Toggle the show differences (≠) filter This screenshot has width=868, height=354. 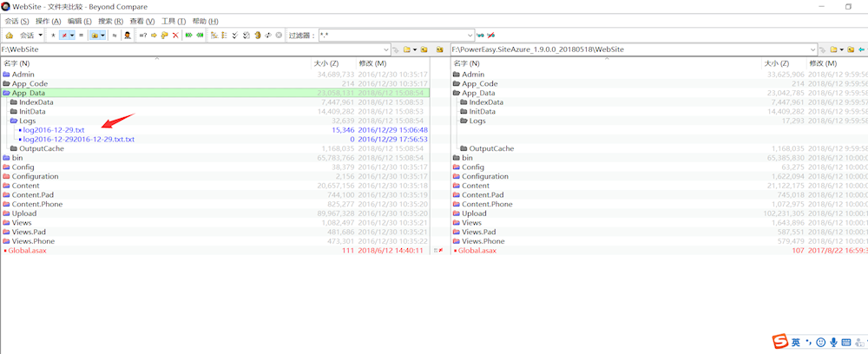64,36
